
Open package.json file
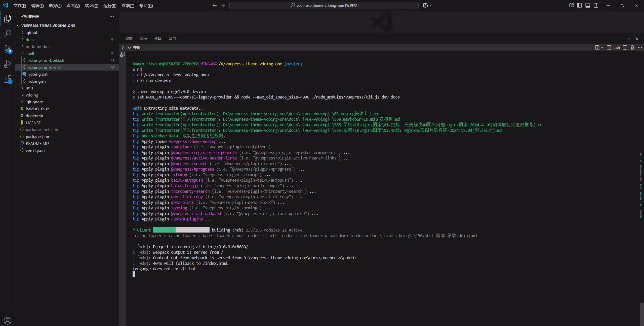point(67,137)
